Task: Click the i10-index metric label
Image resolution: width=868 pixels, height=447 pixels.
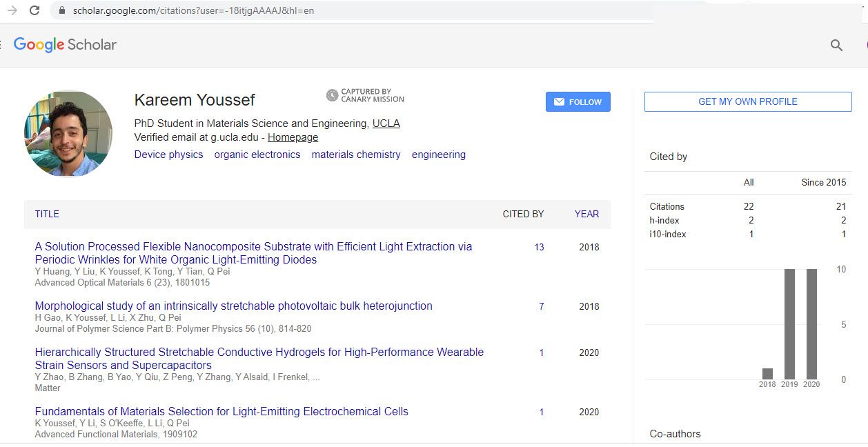Action: click(668, 234)
